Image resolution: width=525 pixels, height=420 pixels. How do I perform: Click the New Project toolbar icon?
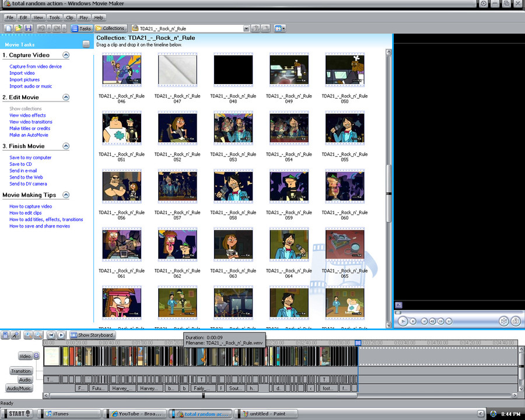coord(8,29)
